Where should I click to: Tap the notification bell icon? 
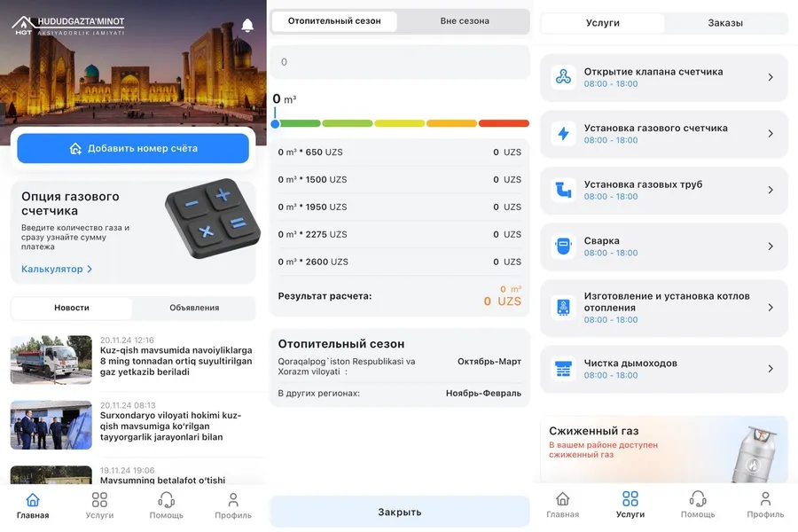(247, 26)
